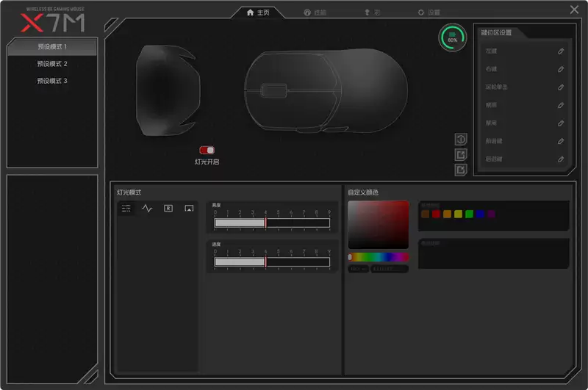The height and width of the screenshot is (390, 588).
Task: Switch to the performance tab with the gauge icon
Action: tap(315, 12)
